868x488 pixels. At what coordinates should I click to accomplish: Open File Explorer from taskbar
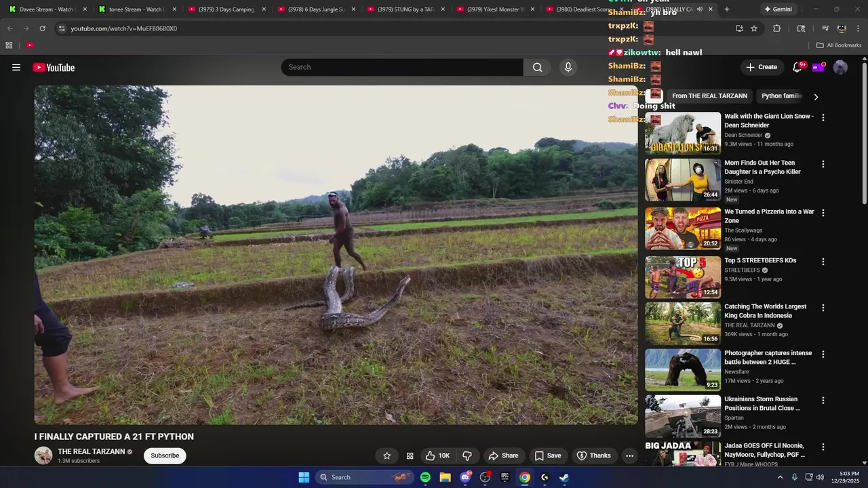[445, 477]
